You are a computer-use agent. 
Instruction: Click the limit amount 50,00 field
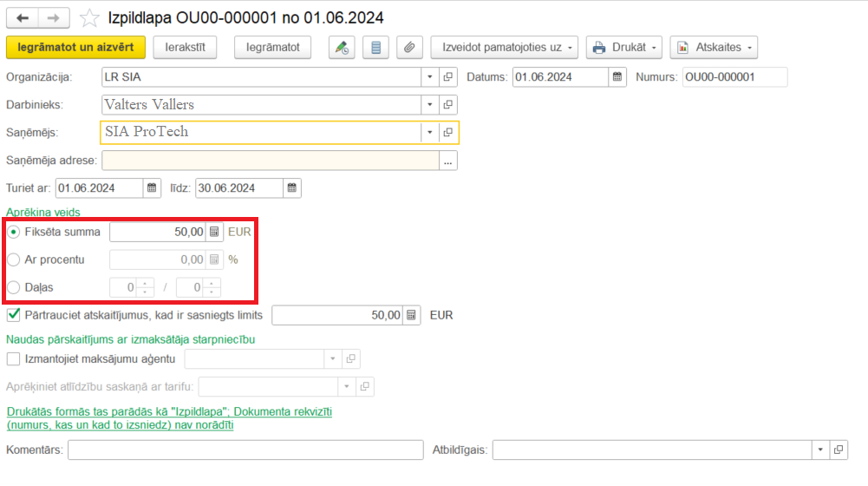click(x=337, y=315)
